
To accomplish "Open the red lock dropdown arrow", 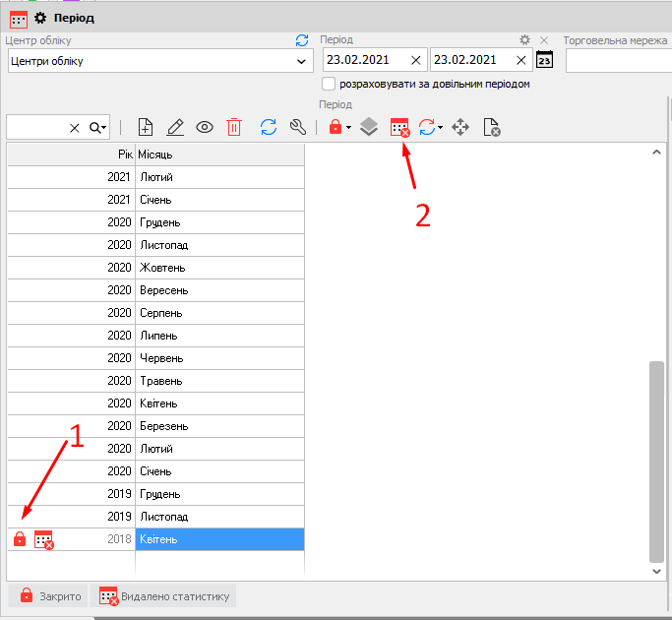I will (348, 128).
